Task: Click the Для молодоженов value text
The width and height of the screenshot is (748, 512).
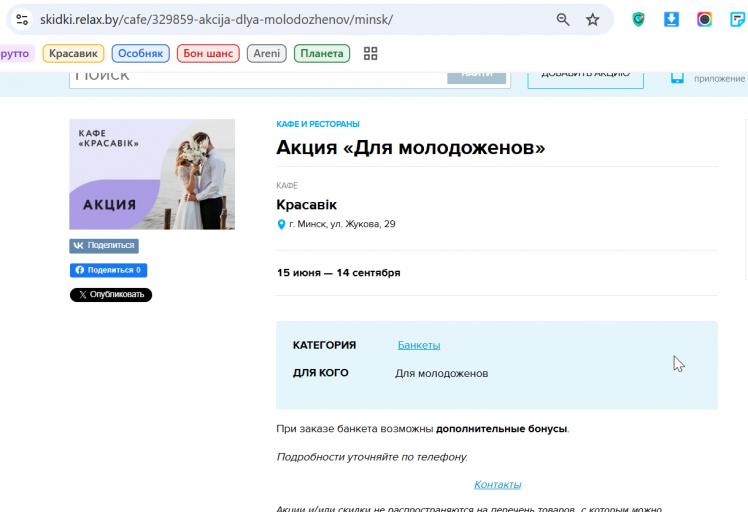Action: pos(441,374)
